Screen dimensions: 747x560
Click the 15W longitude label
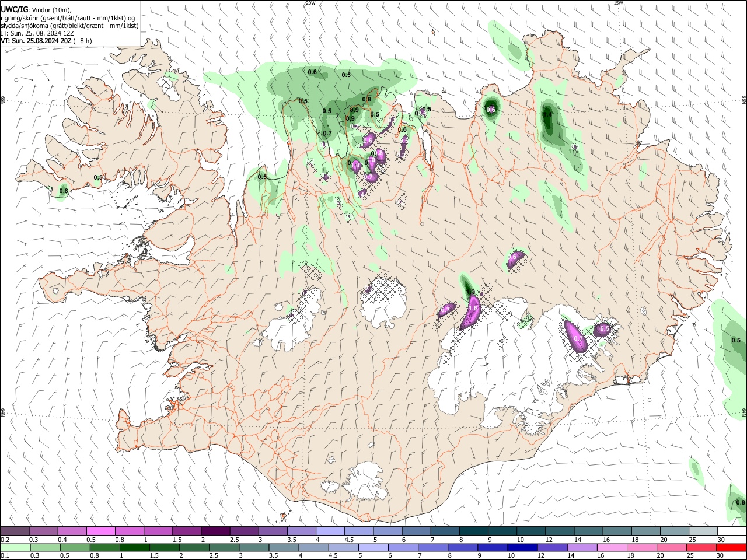[x=618, y=3]
